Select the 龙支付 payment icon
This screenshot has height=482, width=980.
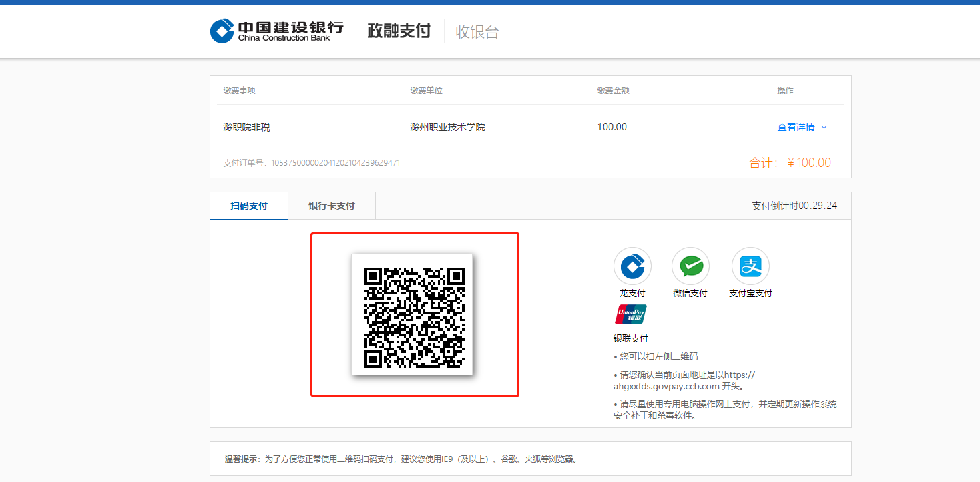(632, 266)
